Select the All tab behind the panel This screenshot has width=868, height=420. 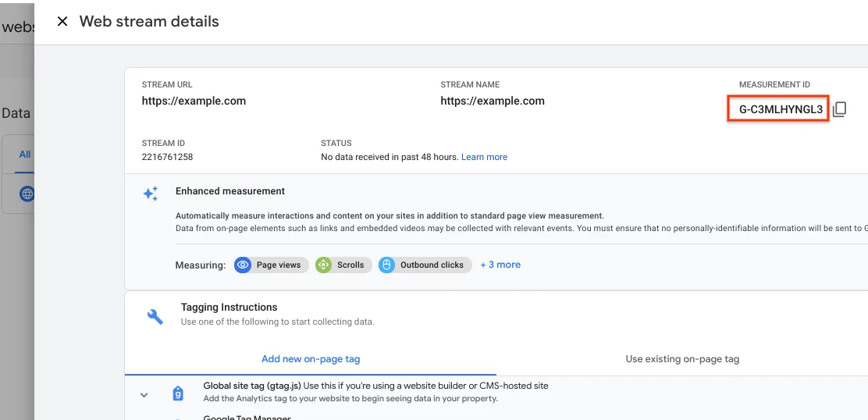(x=25, y=155)
